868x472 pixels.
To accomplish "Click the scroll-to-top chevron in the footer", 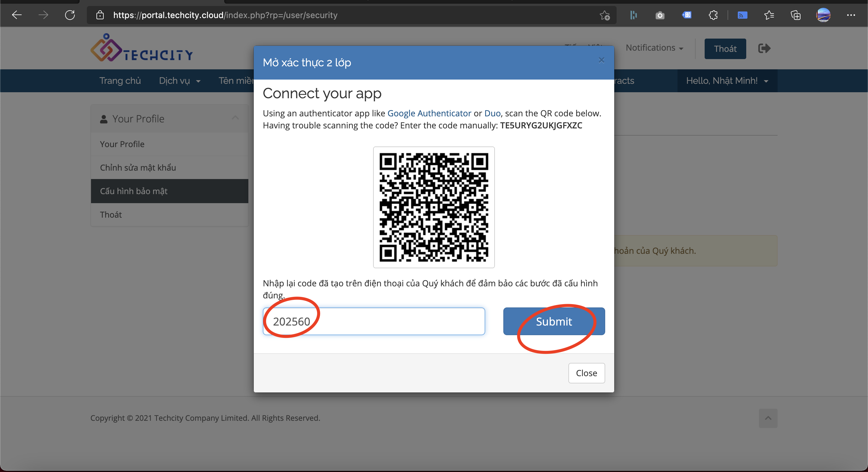I will 768,418.
